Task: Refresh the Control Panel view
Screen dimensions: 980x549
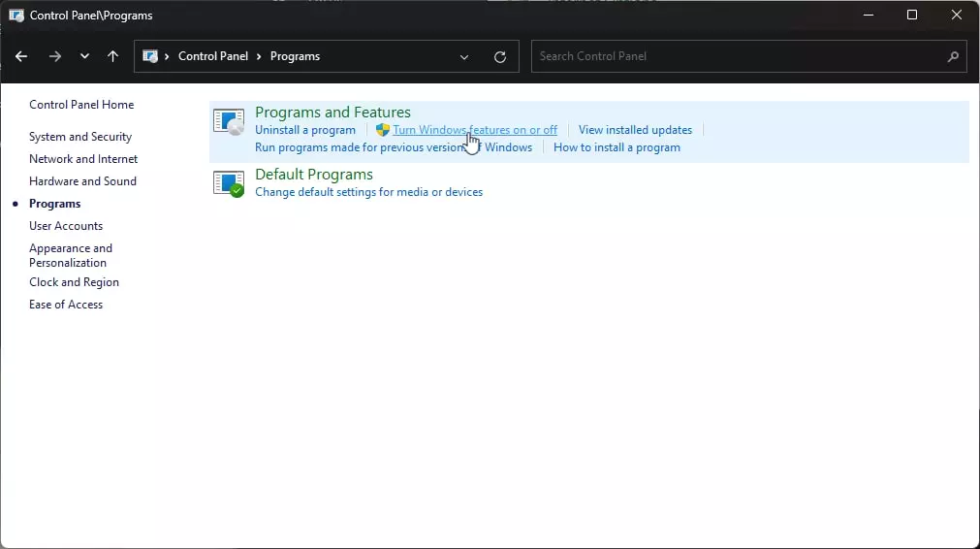Action: point(500,57)
